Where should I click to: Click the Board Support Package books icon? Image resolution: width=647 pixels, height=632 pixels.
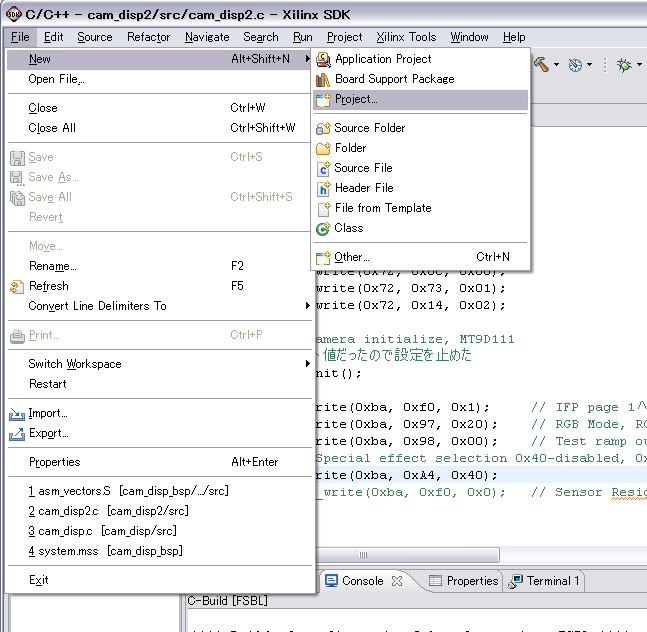click(323, 80)
